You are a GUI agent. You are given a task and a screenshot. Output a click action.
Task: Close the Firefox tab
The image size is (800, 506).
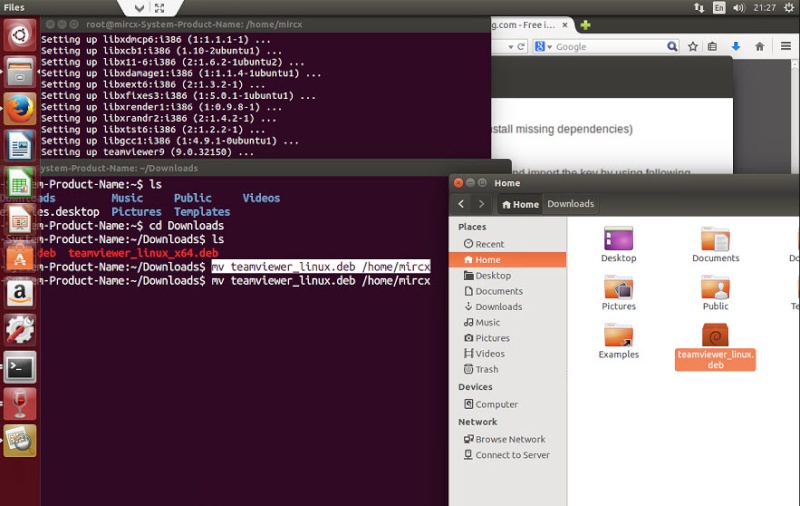click(565, 24)
